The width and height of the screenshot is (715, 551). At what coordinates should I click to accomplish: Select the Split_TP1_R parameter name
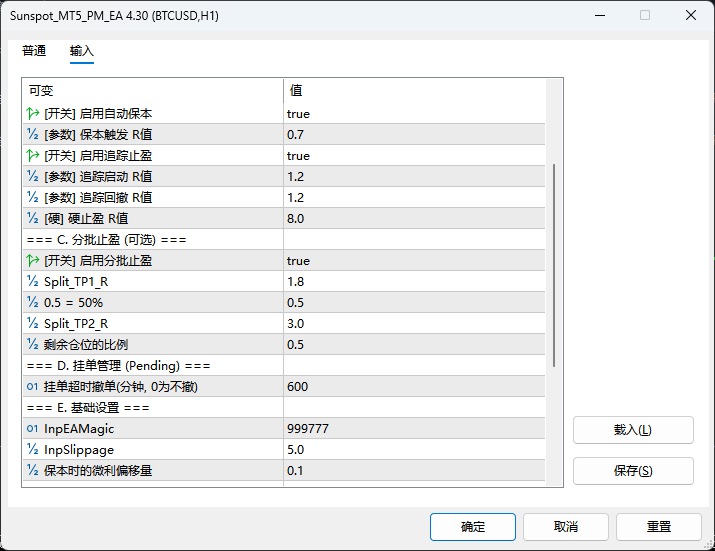pos(76,281)
